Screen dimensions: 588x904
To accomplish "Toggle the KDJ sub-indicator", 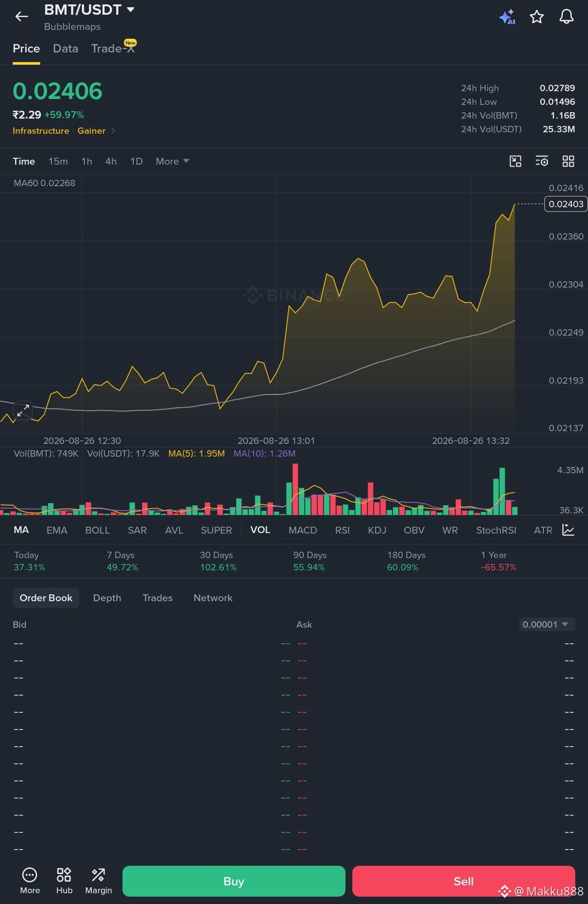I will 377,530.
